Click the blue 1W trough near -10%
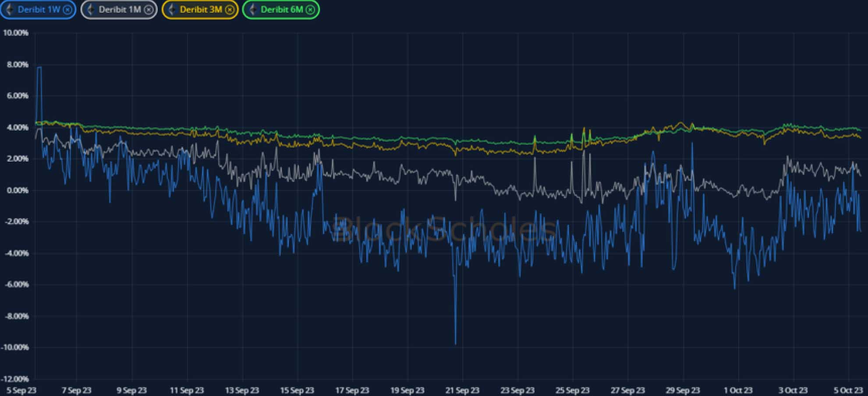The width and height of the screenshot is (868, 396). (455, 343)
